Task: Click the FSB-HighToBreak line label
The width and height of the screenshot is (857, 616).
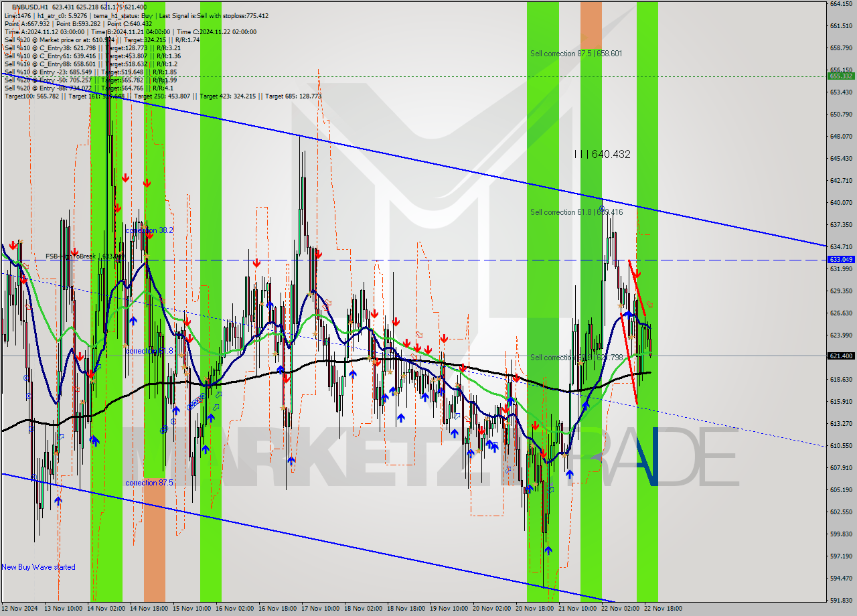Action: coord(85,256)
